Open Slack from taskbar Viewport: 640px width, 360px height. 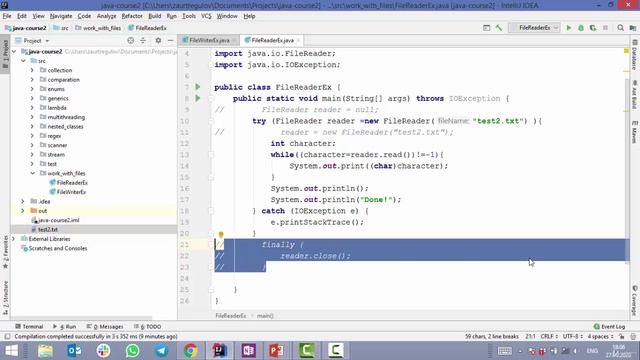pyautogui.click(x=103, y=351)
